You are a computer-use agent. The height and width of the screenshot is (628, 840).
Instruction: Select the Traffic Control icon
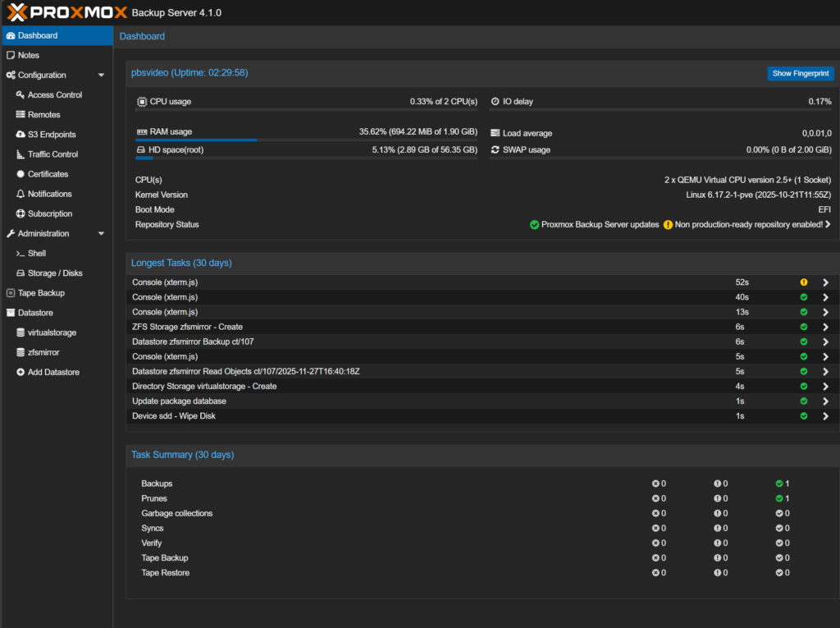[19, 154]
